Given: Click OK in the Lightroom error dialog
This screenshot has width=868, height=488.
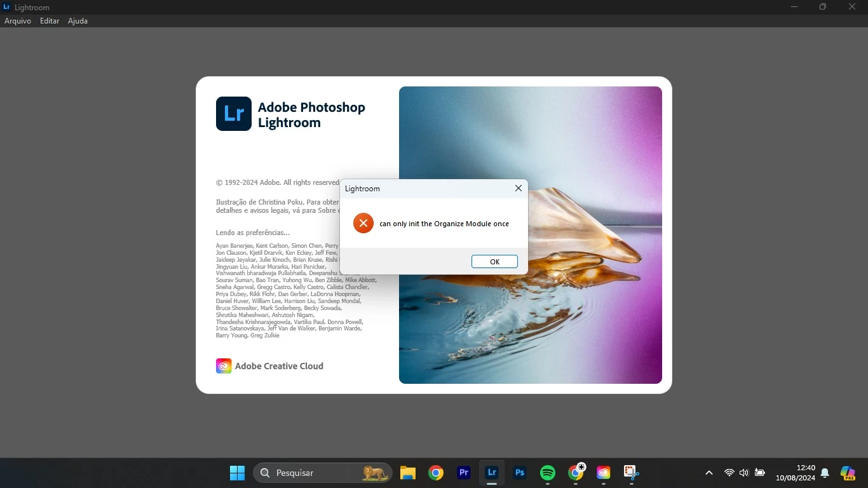Looking at the screenshot, I should (494, 262).
